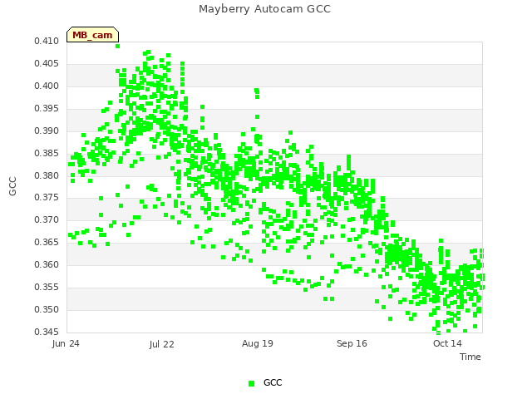This screenshot has width=532, height=399.
Task: Click the 0.350 y-axis tick label
Action: (x=47, y=309)
